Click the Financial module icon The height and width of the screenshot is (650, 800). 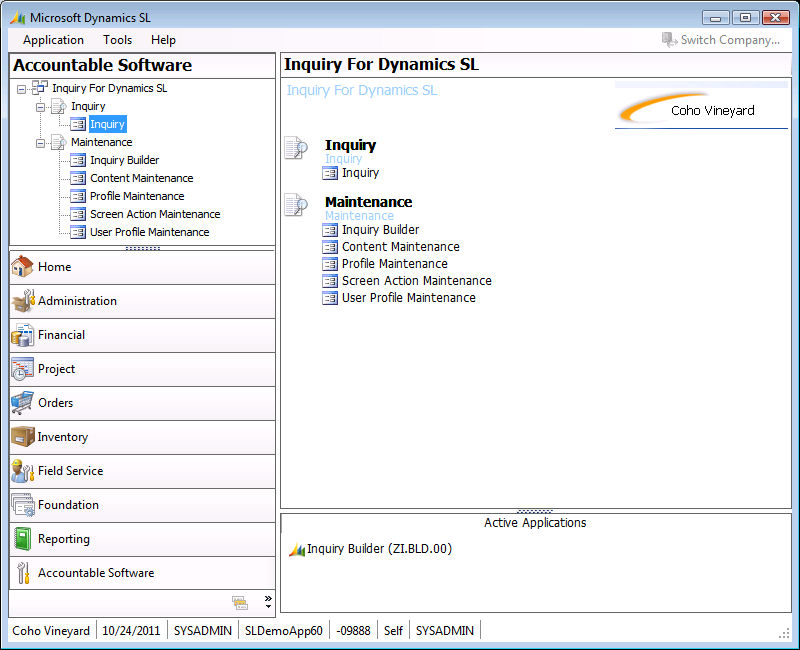click(x=22, y=335)
